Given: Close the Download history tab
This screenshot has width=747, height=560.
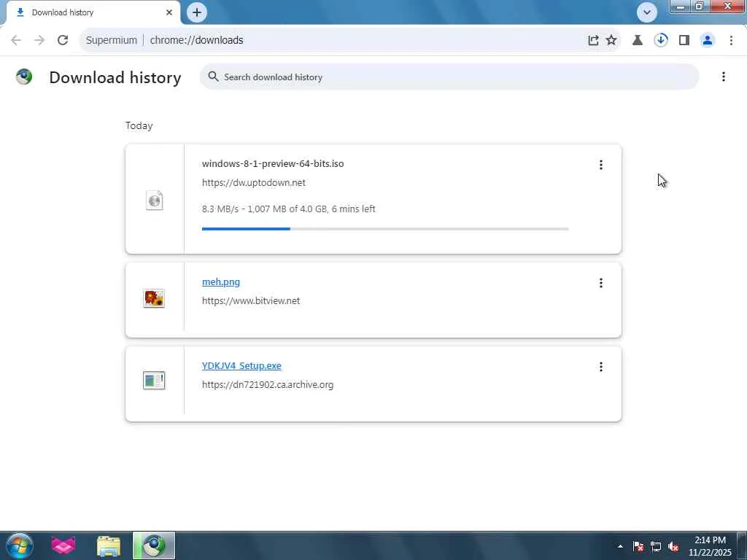Looking at the screenshot, I should coord(169,12).
